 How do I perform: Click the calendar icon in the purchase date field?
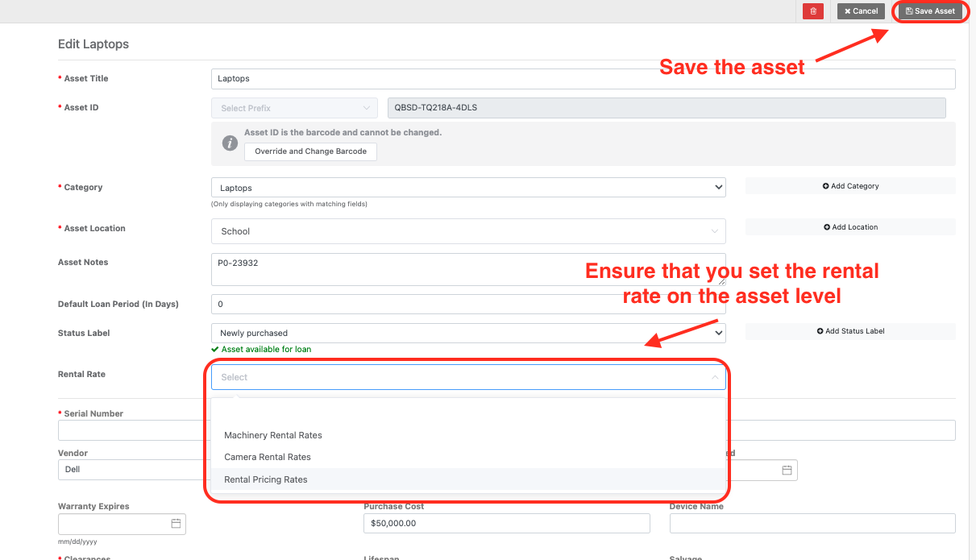click(787, 469)
